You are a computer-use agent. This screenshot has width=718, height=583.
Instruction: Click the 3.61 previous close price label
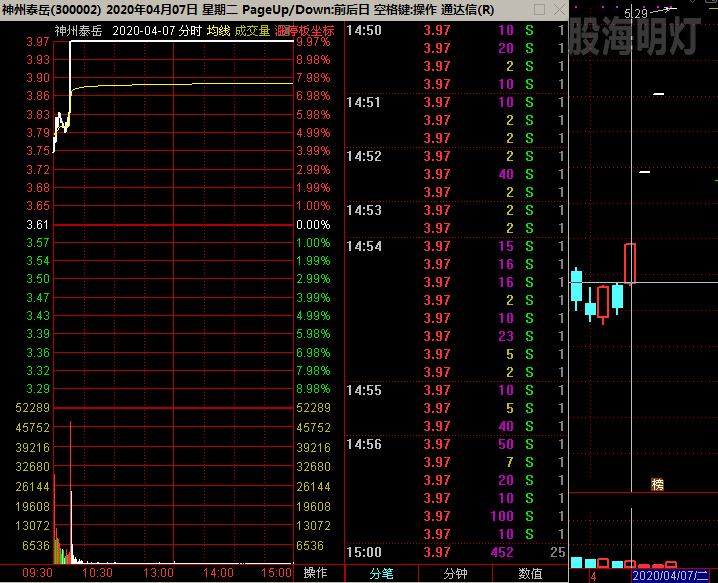click(38, 224)
